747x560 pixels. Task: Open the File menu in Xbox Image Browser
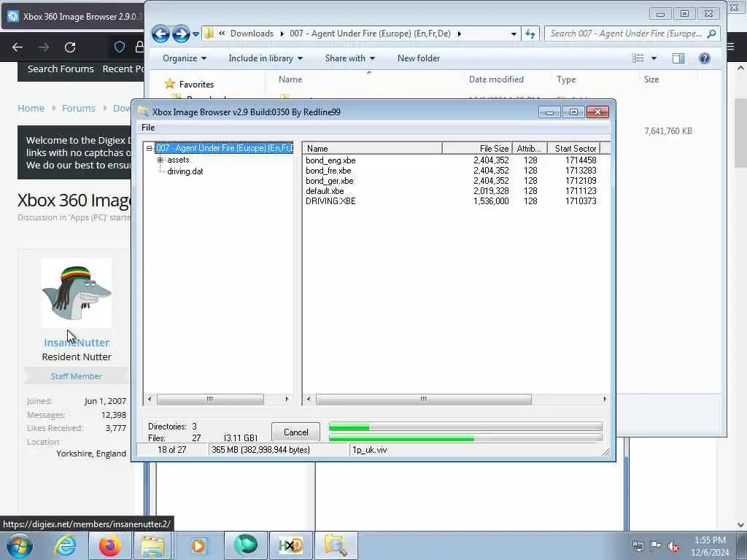148,128
